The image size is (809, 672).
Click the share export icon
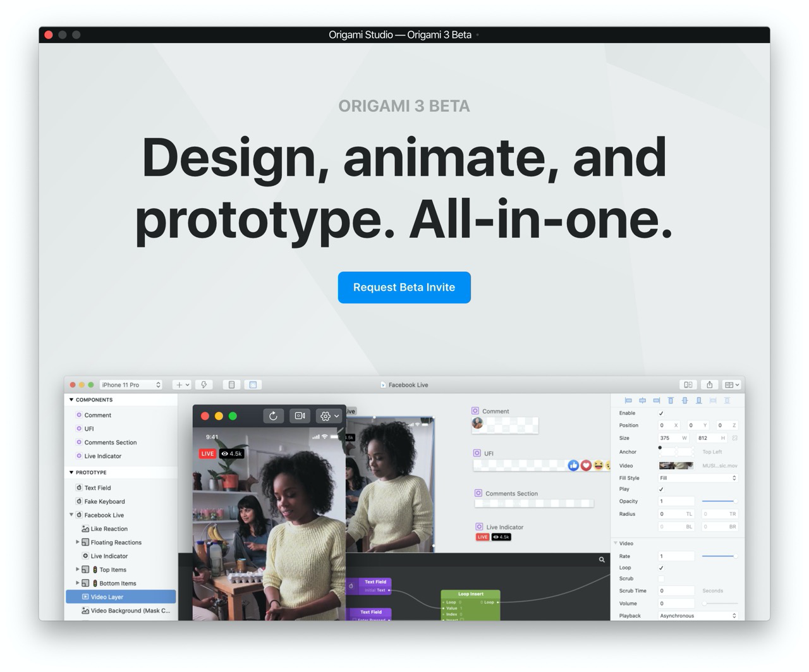pyautogui.click(x=709, y=384)
